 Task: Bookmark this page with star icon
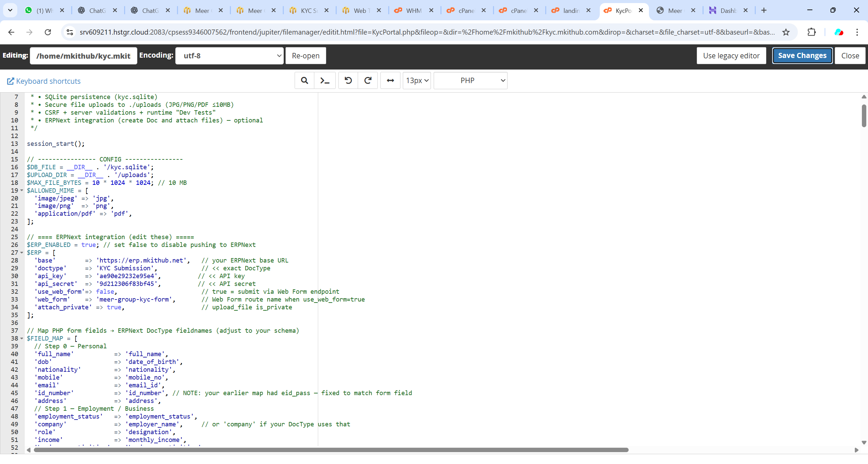click(786, 32)
